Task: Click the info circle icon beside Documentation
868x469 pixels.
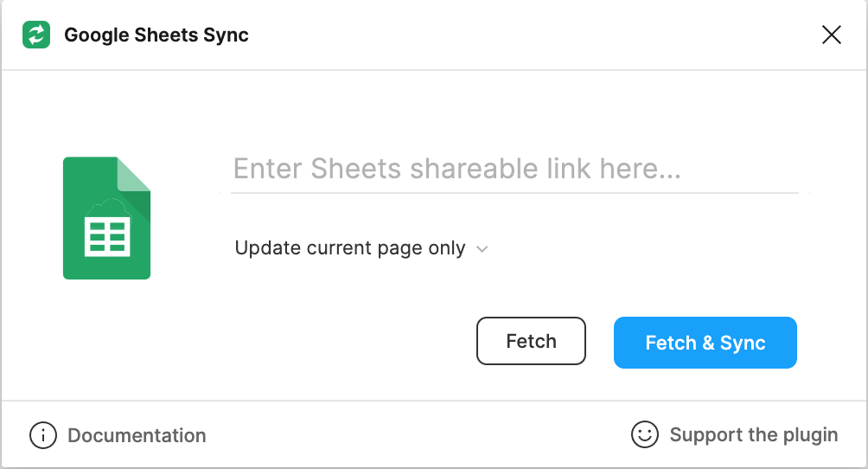Action: click(x=43, y=435)
